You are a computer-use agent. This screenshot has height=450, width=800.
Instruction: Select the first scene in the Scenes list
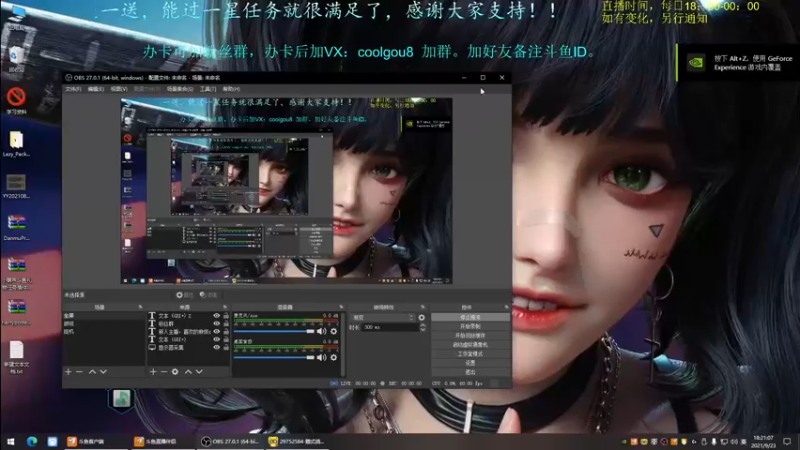pos(104,316)
